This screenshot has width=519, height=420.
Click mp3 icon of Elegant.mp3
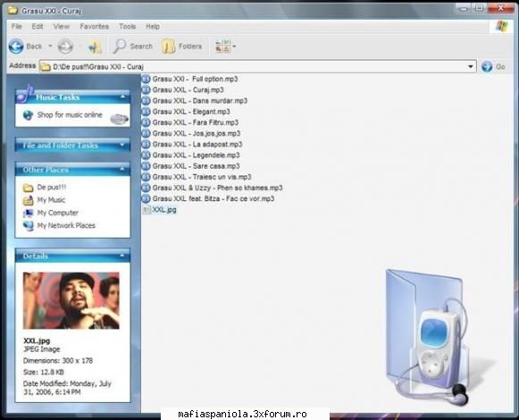146,112
